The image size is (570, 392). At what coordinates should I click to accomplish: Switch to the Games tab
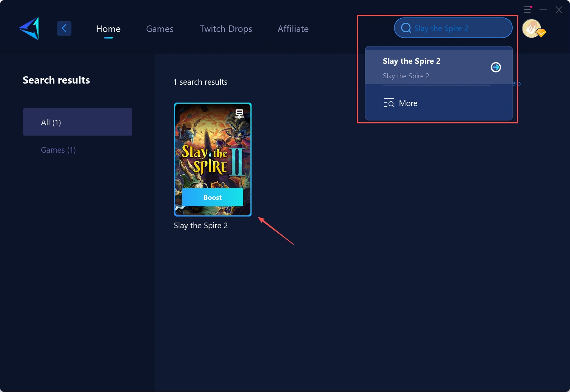[160, 28]
